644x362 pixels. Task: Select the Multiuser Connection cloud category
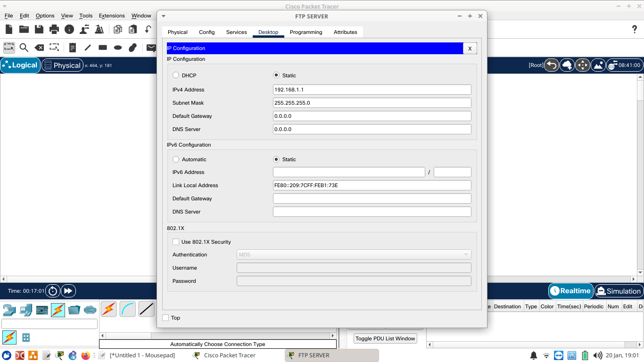click(x=90, y=310)
